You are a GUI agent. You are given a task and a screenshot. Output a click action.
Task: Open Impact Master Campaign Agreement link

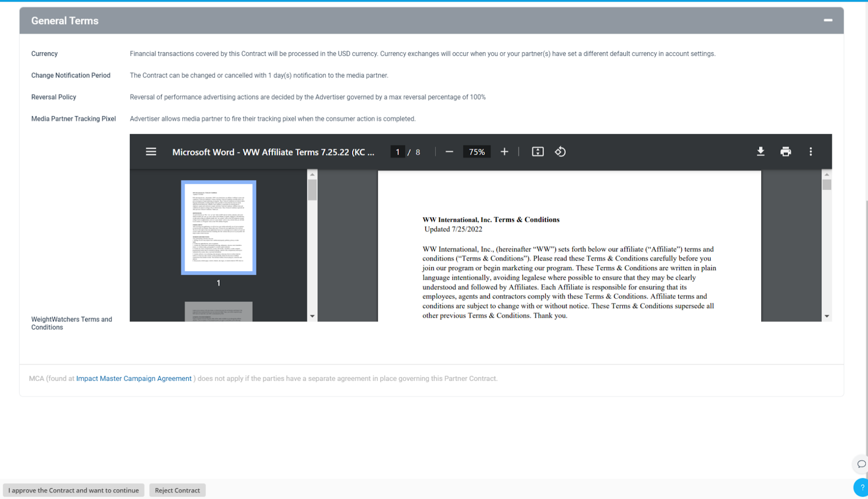(x=134, y=379)
